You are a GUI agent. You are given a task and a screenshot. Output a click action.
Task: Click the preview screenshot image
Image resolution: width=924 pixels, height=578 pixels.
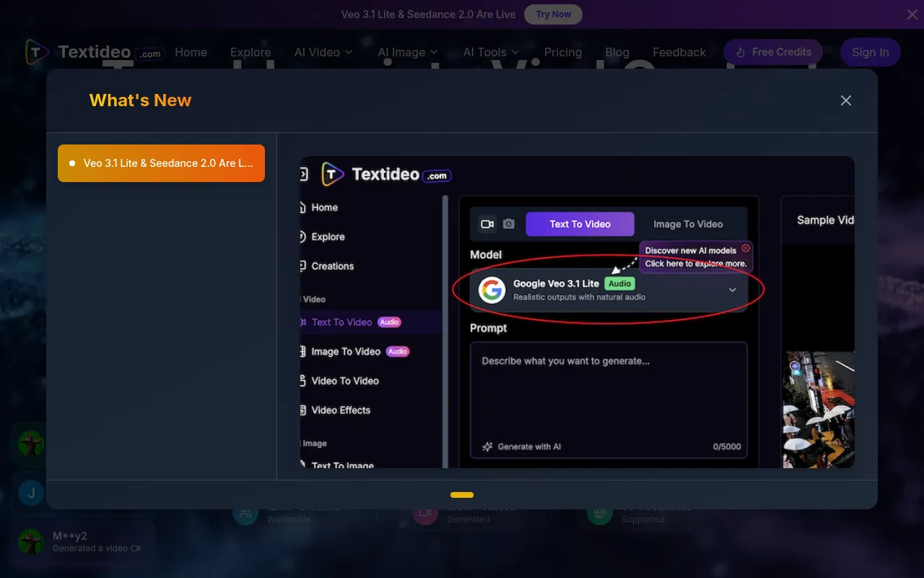click(577, 312)
